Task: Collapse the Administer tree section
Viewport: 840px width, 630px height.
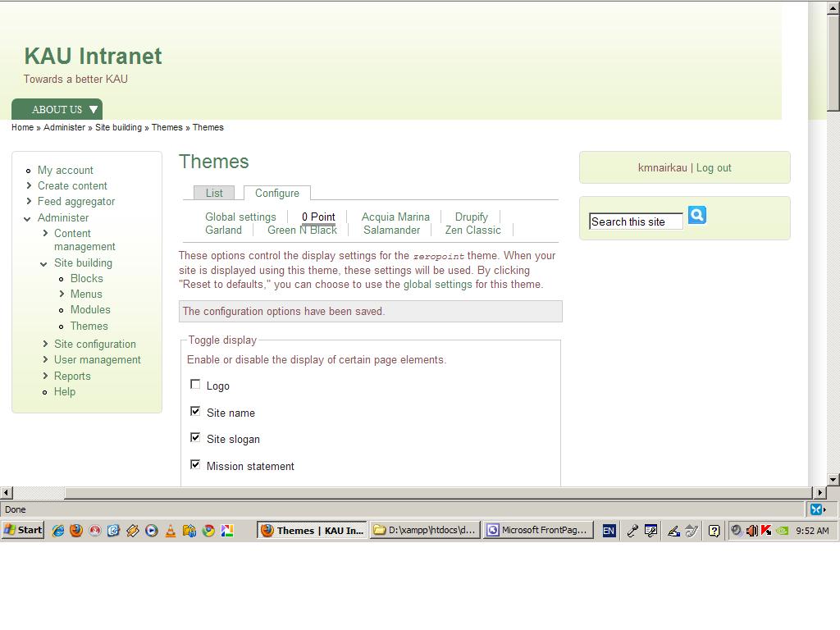Action: (28, 217)
